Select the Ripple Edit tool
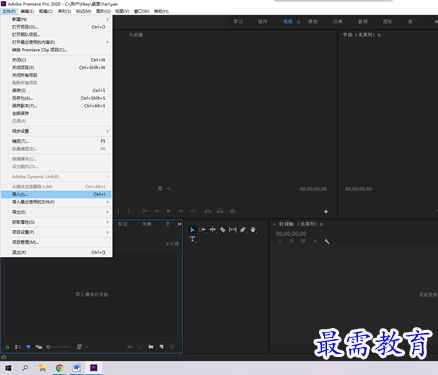The height and width of the screenshot is (375, 438). (x=212, y=230)
